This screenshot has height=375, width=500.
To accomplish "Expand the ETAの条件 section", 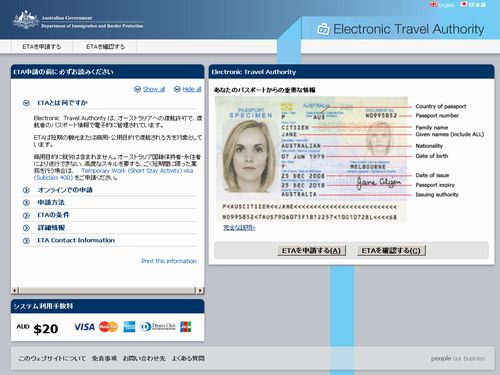I will point(26,215).
